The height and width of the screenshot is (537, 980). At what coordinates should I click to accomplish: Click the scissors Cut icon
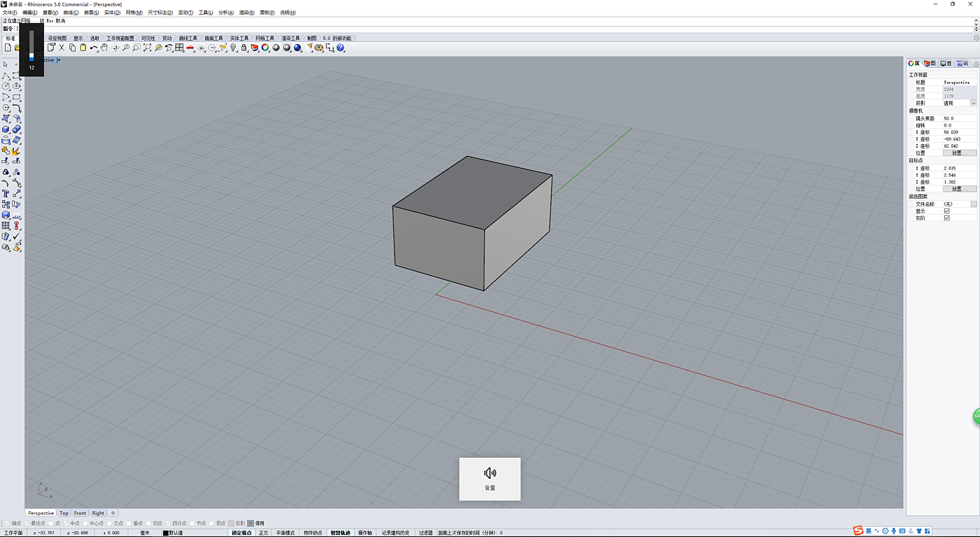[x=62, y=48]
